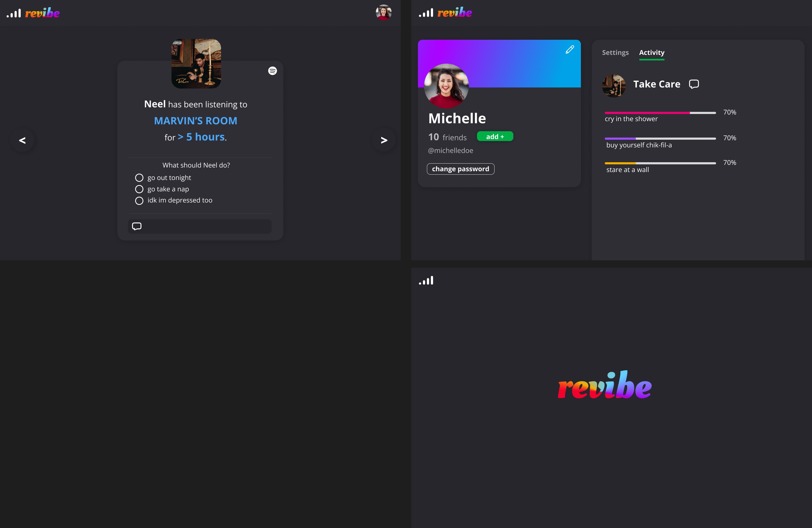Click the comment bubble icon beside Take Care
The image size is (812, 528).
694,84
